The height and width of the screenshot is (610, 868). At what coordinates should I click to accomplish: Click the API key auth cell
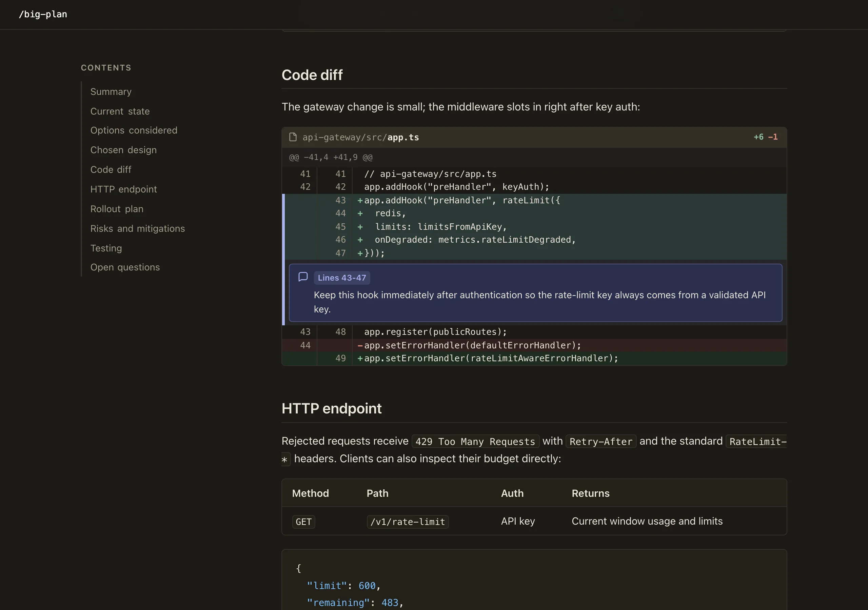coord(518,521)
